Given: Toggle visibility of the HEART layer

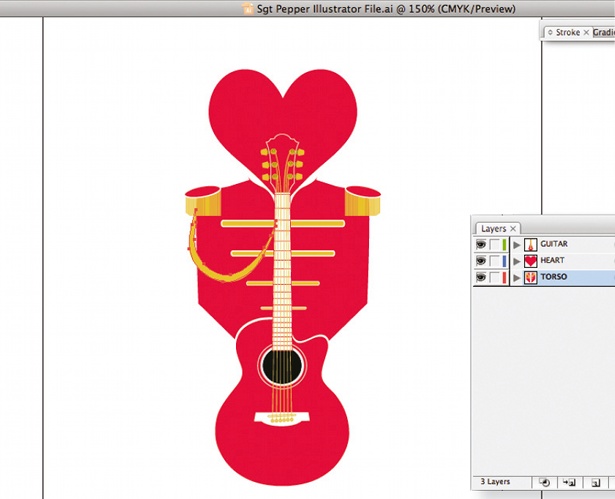Looking at the screenshot, I should click(480, 261).
